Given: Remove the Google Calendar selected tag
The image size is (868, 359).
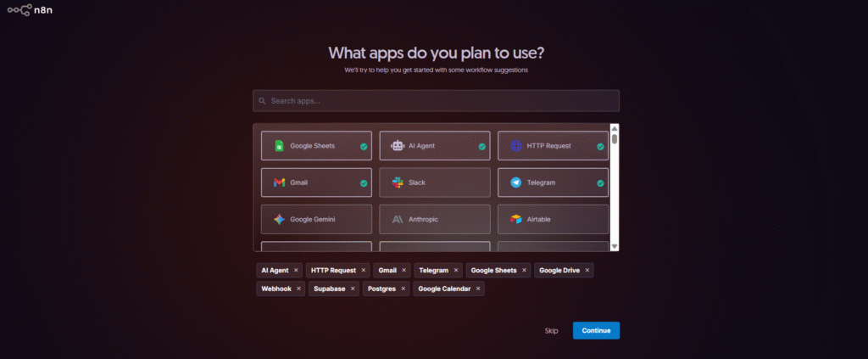Looking at the screenshot, I should [x=478, y=289].
